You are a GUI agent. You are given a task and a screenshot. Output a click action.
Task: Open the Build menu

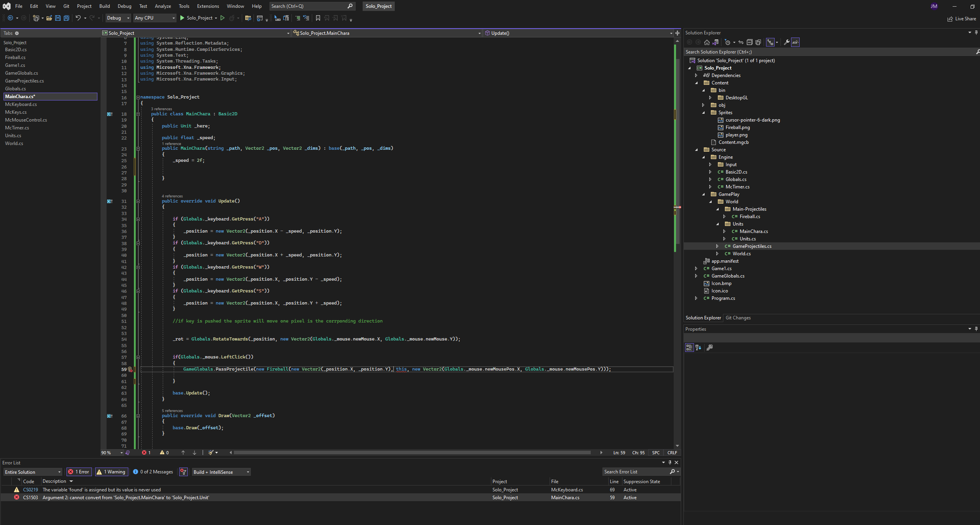click(104, 6)
